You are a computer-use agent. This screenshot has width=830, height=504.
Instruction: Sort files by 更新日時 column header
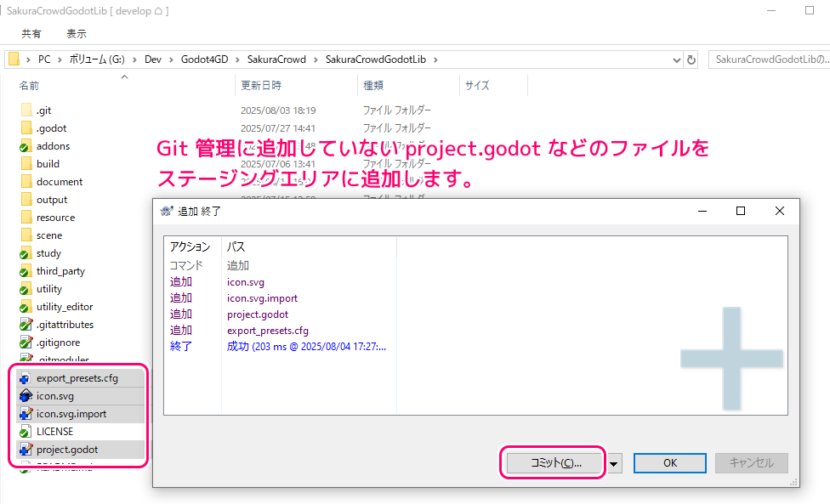[261, 86]
